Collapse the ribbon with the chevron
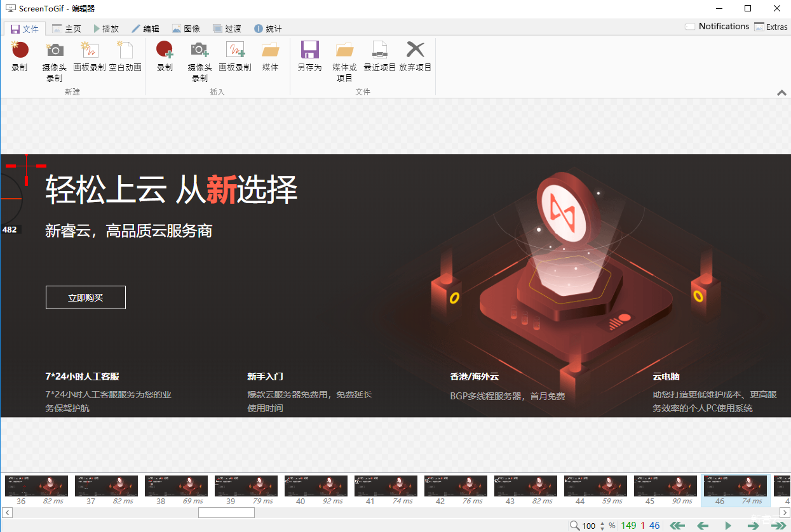This screenshot has width=791, height=532. coord(781,93)
